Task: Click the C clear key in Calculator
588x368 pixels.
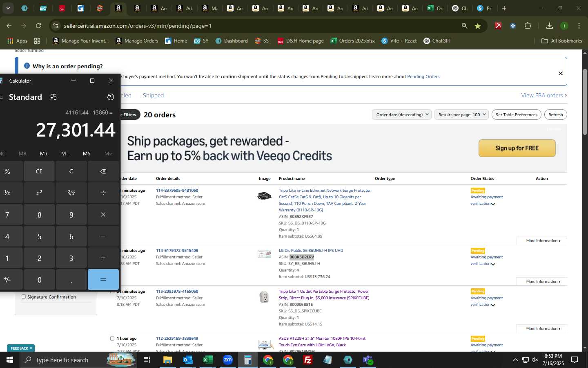Action: tap(71, 171)
